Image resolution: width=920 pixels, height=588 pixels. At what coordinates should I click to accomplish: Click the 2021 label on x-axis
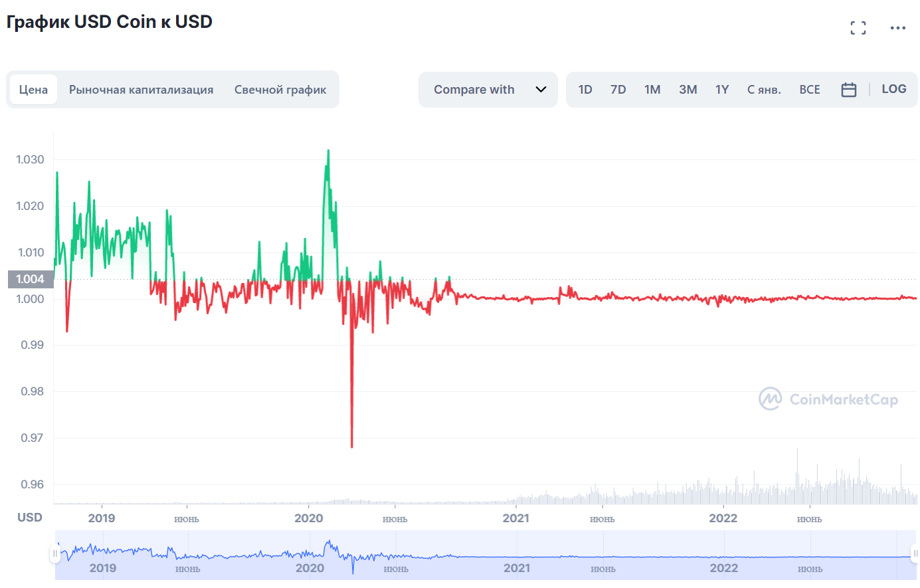[x=516, y=518]
